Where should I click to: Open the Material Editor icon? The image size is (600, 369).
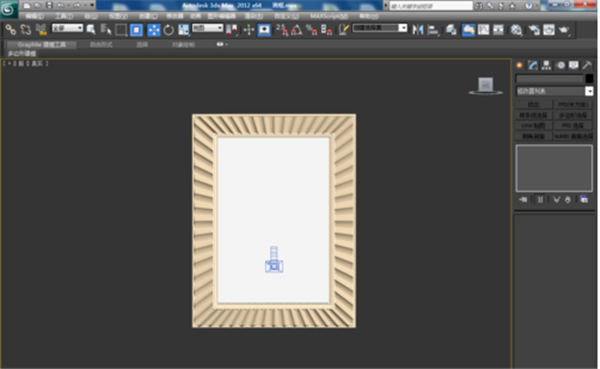click(x=516, y=30)
